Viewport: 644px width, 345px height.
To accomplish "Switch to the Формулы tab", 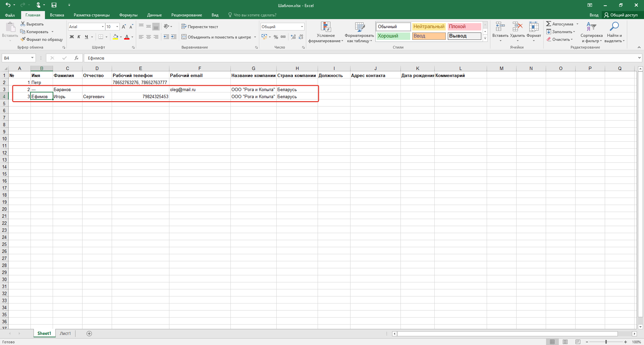I will (128, 15).
